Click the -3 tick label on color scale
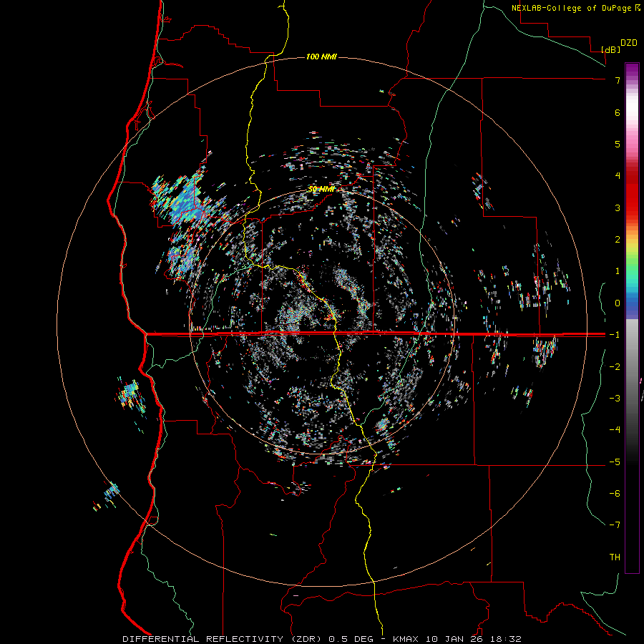This screenshot has height=644, width=644. coord(615,398)
